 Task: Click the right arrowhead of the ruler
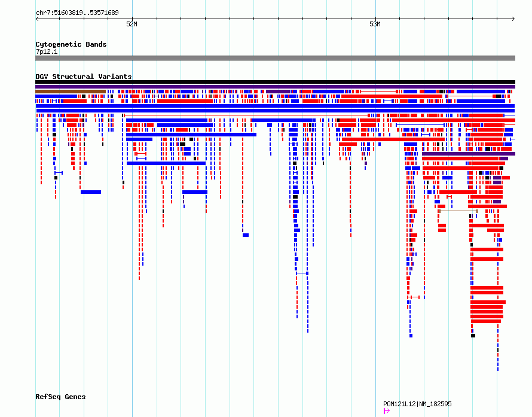tap(513, 19)
